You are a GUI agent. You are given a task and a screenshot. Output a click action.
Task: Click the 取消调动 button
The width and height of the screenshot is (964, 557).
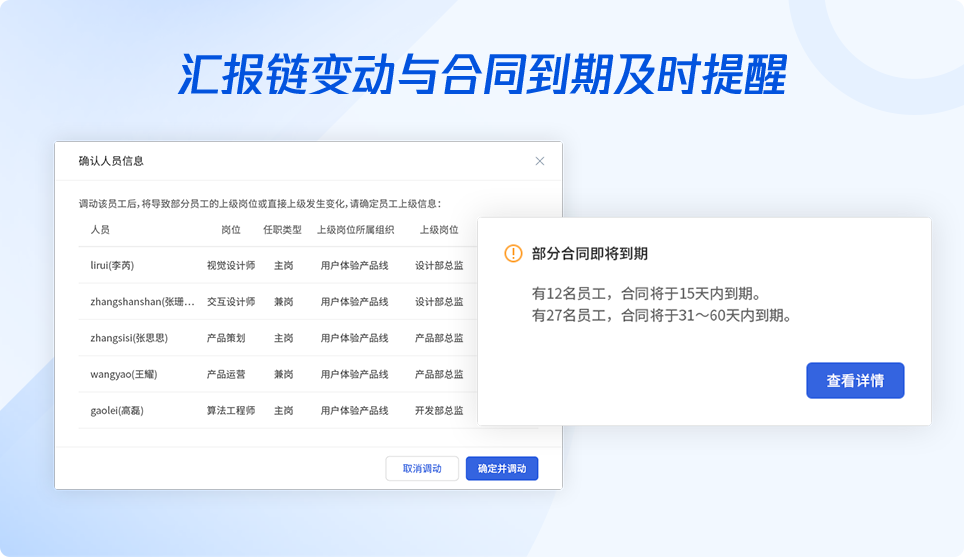coord(422,468)
